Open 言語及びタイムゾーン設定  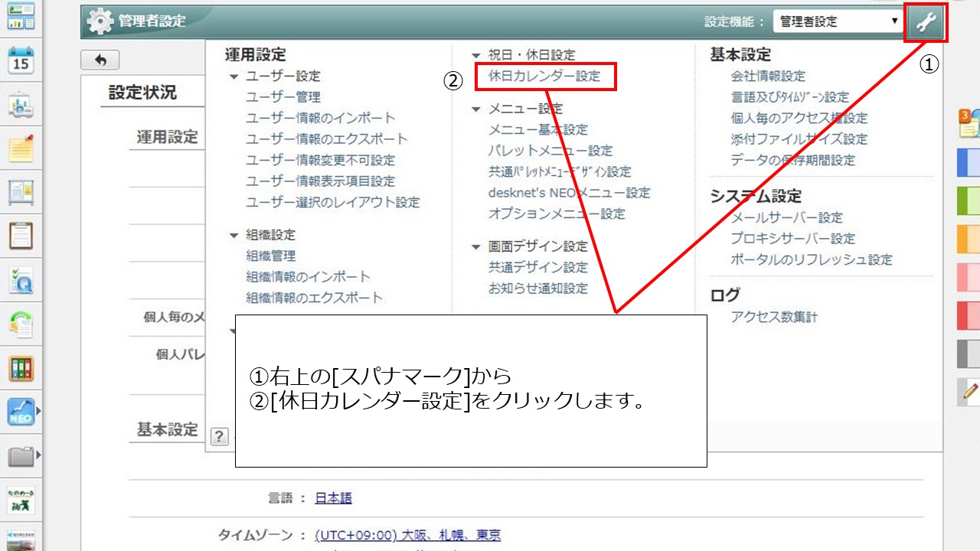790,97
